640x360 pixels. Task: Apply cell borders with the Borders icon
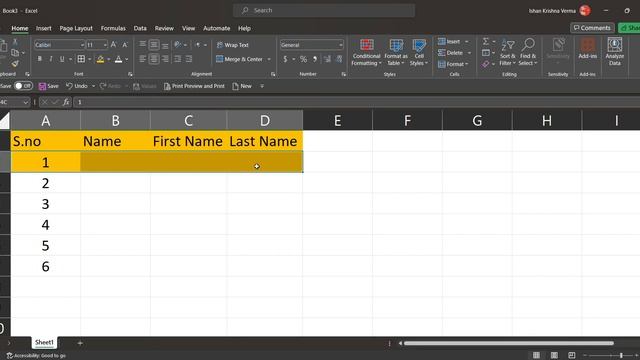81,59
